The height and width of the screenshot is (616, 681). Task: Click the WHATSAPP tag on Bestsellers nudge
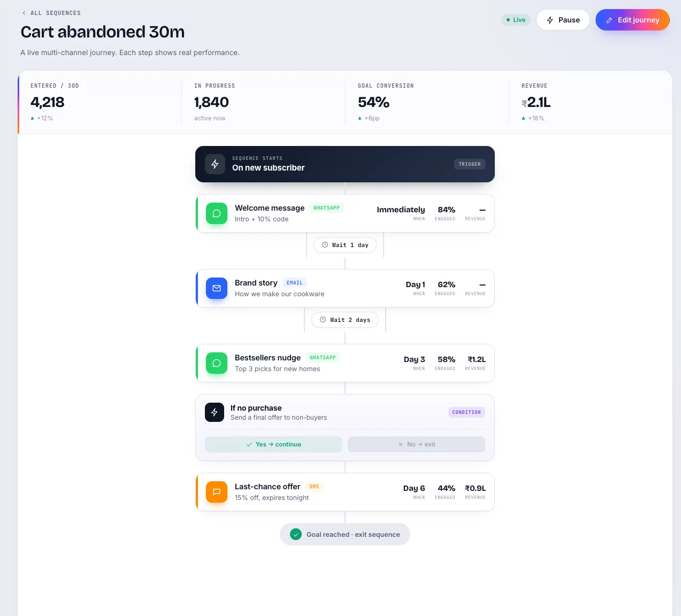[x=323, y=358]
